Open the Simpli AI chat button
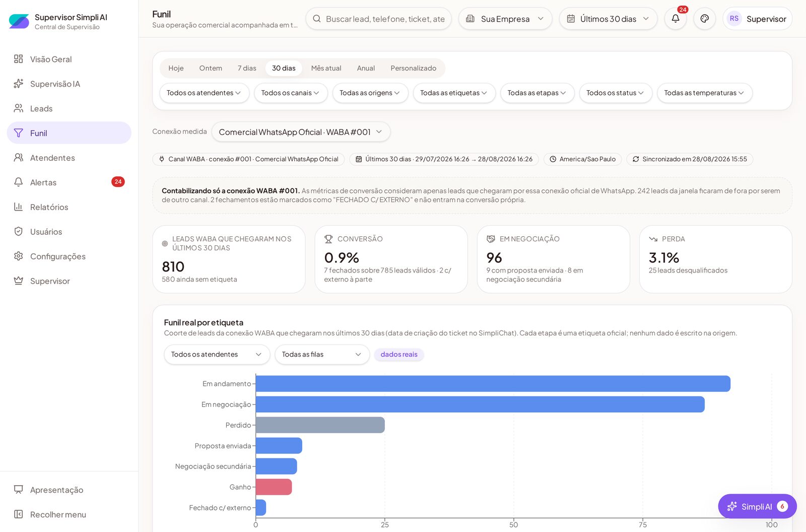The height and width of the screenshot is (532, 806). point(757,506)
